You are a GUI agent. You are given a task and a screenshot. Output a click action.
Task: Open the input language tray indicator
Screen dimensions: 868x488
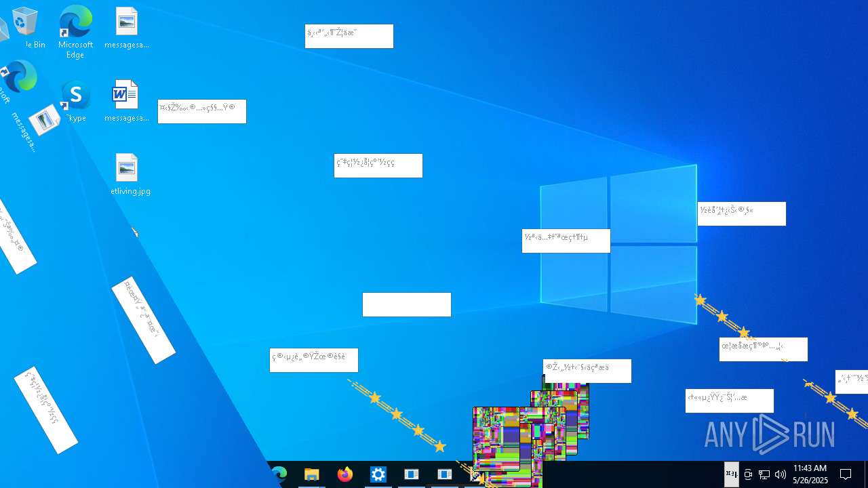coord(731,474)
